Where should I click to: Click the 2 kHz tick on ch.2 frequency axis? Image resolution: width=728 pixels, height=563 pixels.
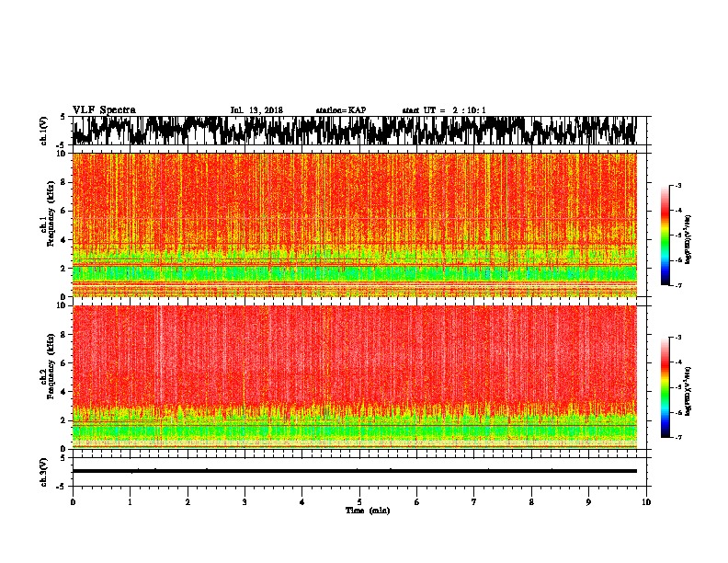(x=64, y=420)
